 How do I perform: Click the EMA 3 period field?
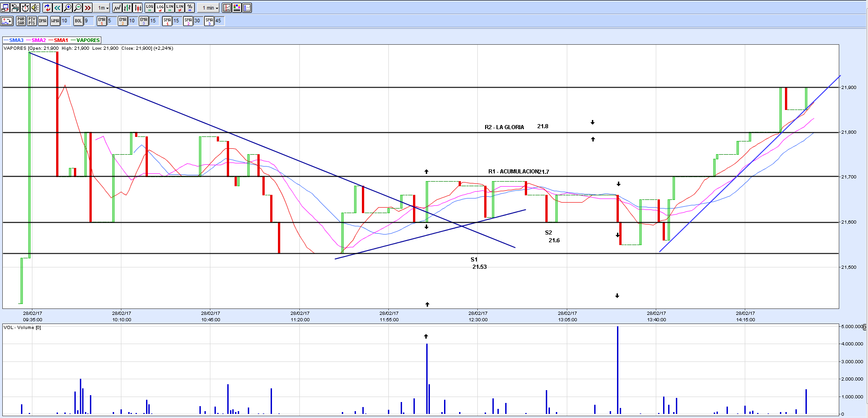coord(154,21)
